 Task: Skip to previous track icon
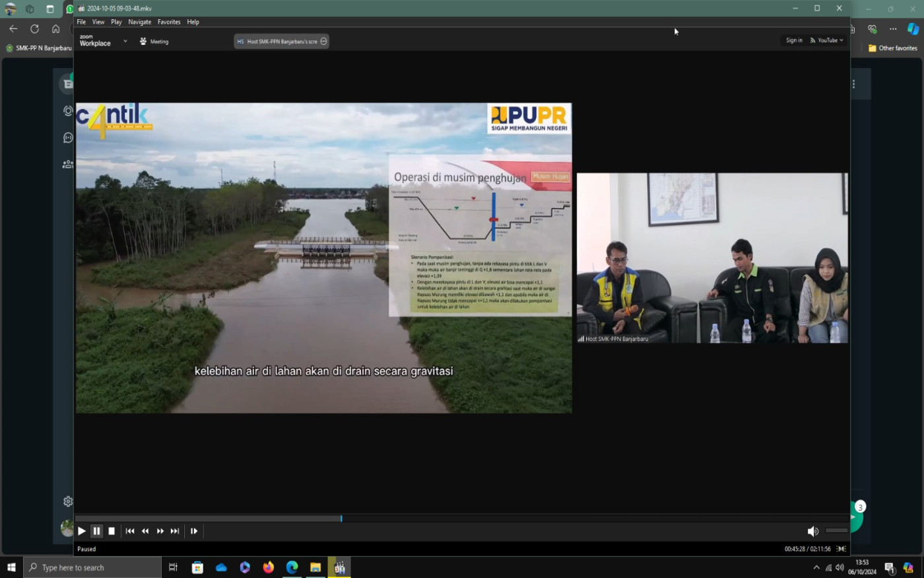[x=130, y=531]
